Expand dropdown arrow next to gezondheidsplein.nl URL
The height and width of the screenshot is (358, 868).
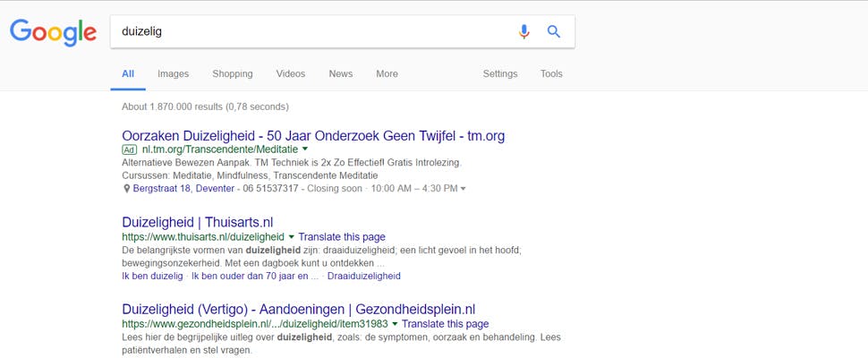[x=395, y=324]
